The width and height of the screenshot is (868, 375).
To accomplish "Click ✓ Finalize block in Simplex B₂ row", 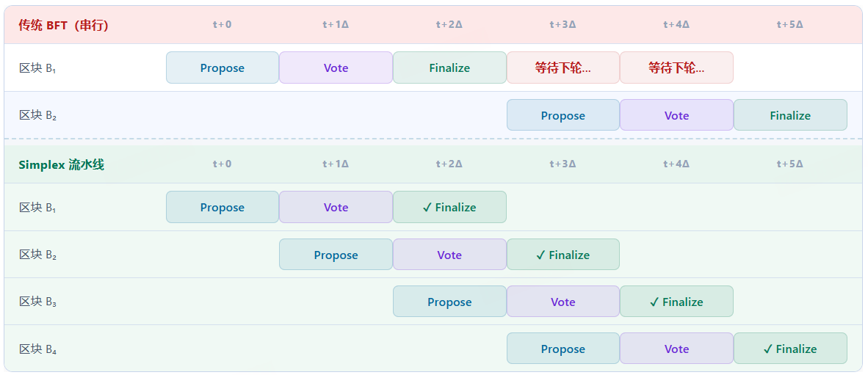I will pos(563,255).
